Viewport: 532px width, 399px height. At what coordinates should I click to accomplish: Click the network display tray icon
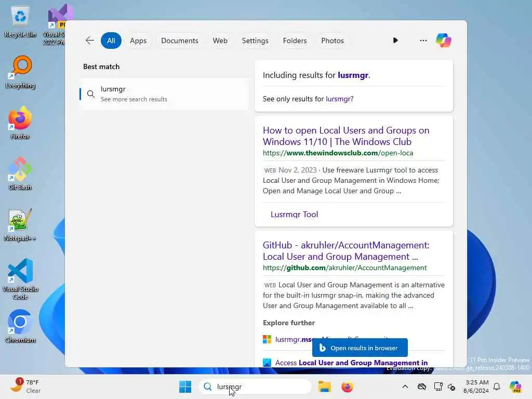click(x=438, y=387)
